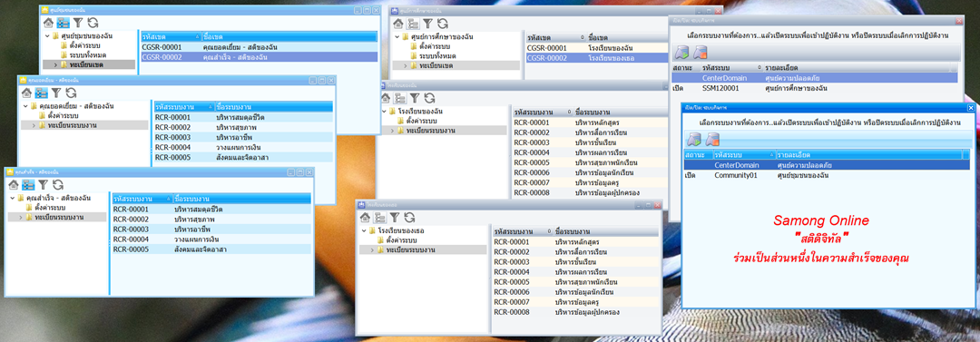Viewport: 980px width, 342px height.
Task: Toggle tree view icon in โรงเรียนของเธอ window
Action: [x=379, y=217]
